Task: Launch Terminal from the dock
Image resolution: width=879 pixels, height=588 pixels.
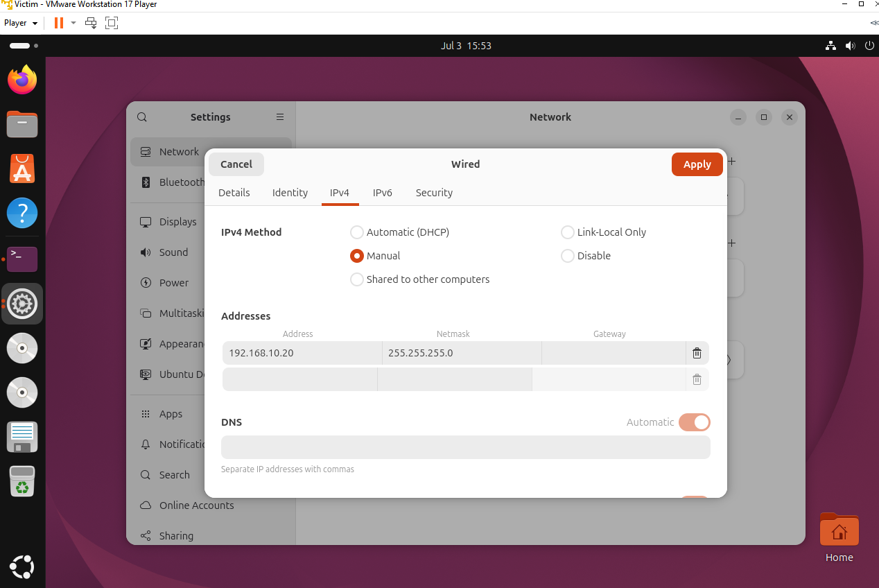Action: (x=22, y=259)
